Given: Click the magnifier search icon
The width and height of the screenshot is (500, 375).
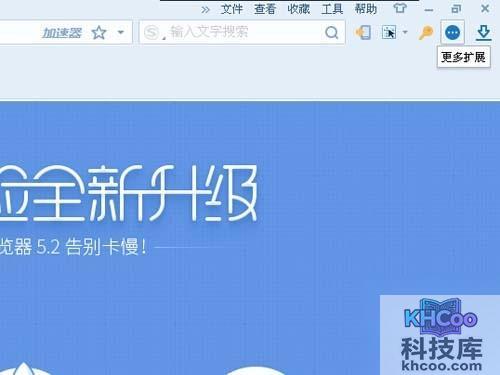Looking at the screenshot, I should tap(331, 33).
